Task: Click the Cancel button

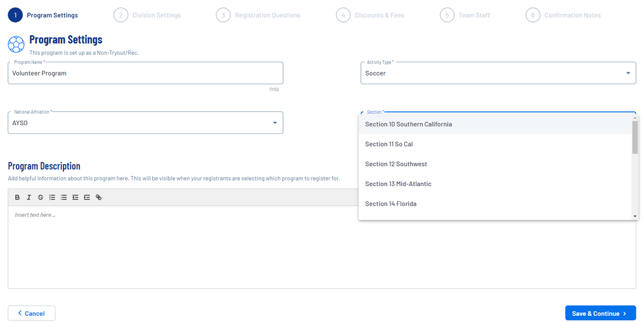Action: tap(31, 313)
